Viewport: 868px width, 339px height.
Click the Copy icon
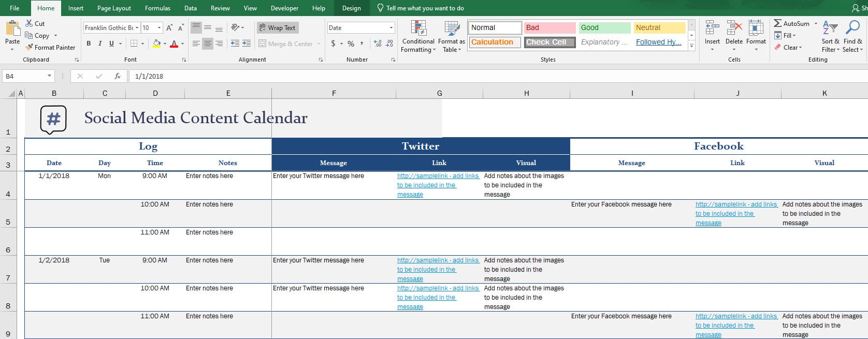point(29,36)
